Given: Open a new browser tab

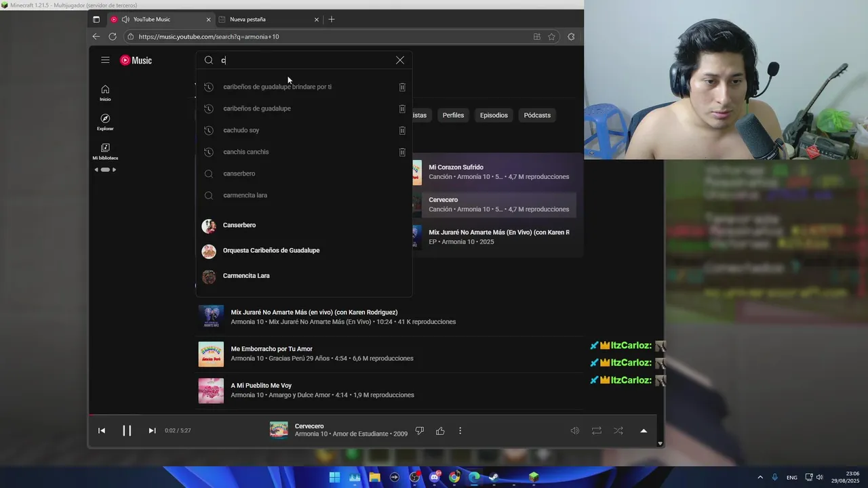Looking at the screenshot, I should point(332,19).
